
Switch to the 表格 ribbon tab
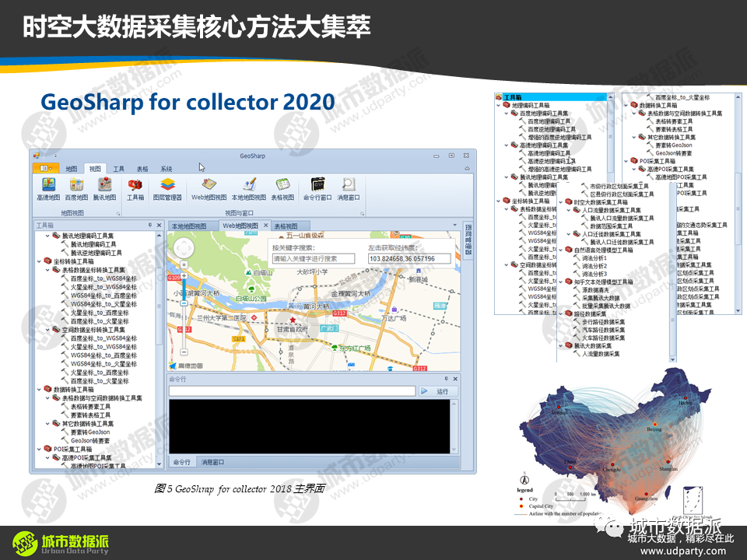coord(142,169)
